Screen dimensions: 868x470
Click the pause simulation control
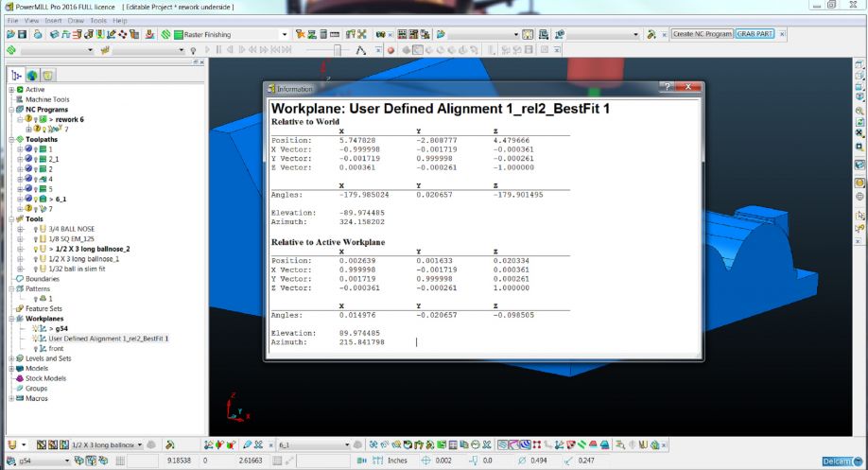tap(218, 50)
